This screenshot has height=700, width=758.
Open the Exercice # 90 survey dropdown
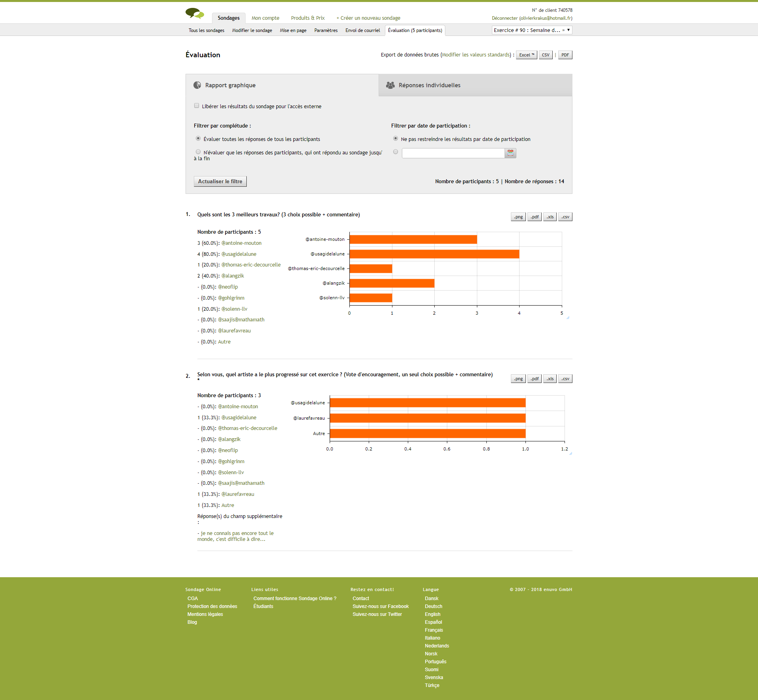pyautogui.click(x=531, y=30)
